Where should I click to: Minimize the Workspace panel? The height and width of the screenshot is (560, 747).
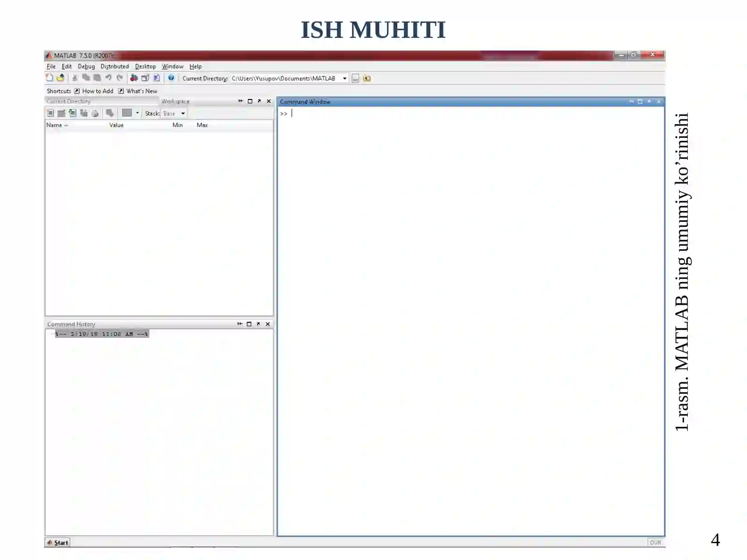(240, 101)
